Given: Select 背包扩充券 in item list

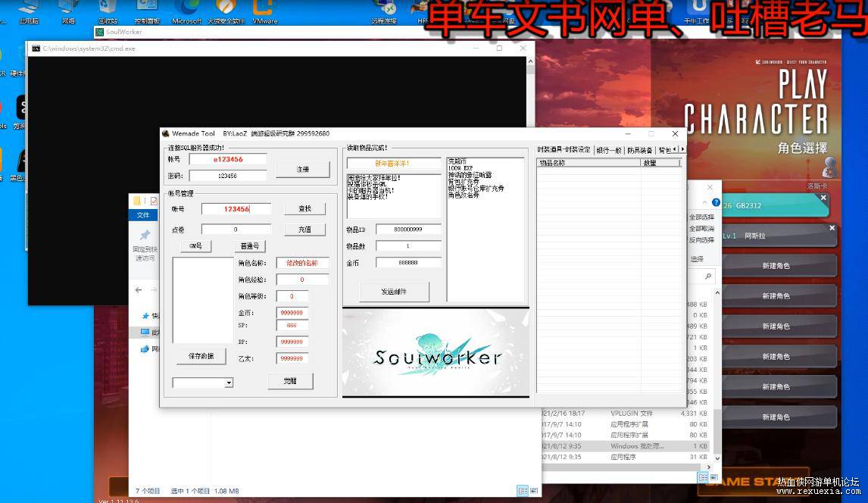Looking at the screenshot, I should pyautogui.click(x=464, y=182).
